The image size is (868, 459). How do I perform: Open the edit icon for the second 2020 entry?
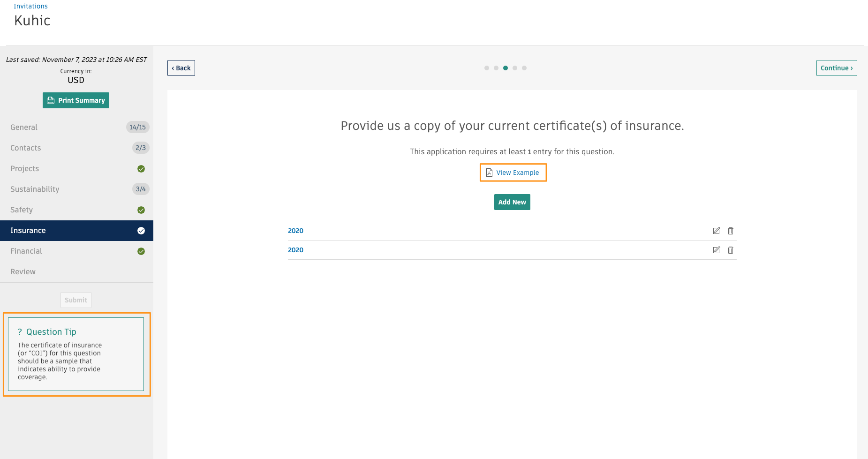716,250
